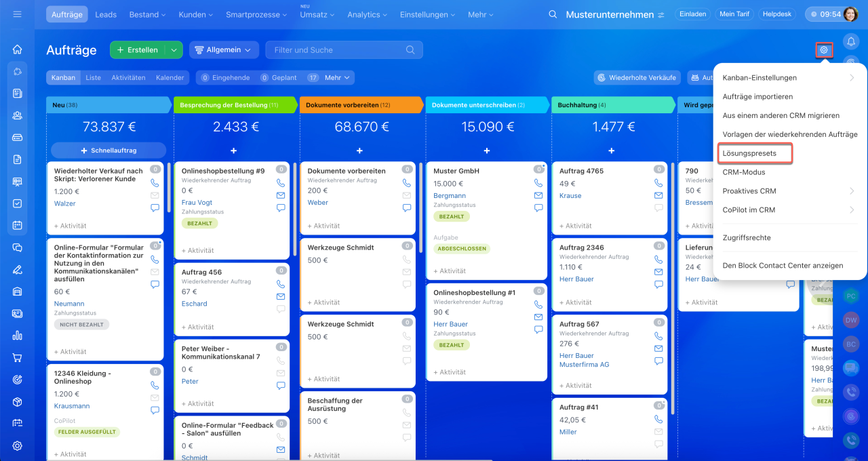
Task: Click the Erstellen button
Action: pyautogui.click(x=138, y=49)
